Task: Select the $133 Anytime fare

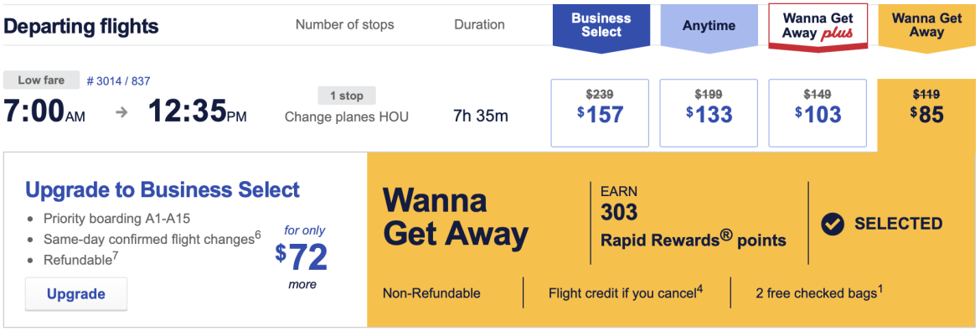Action: click(709, 112)
